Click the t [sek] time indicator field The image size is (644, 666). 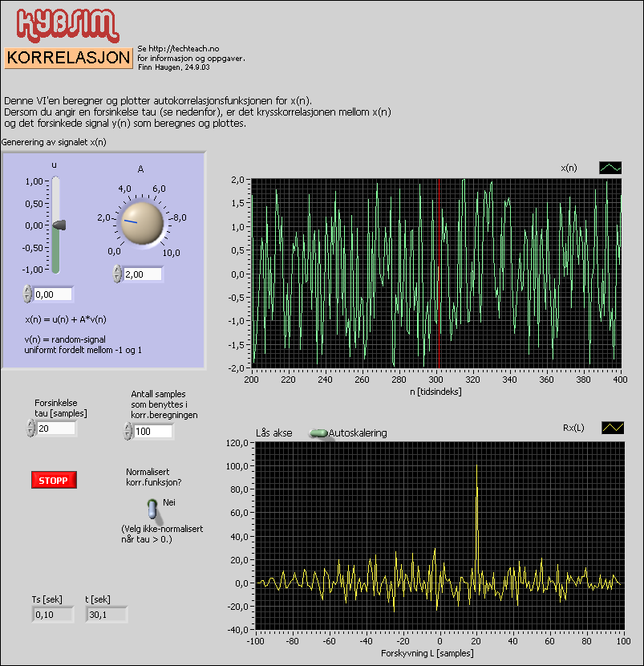click(106, 615)
